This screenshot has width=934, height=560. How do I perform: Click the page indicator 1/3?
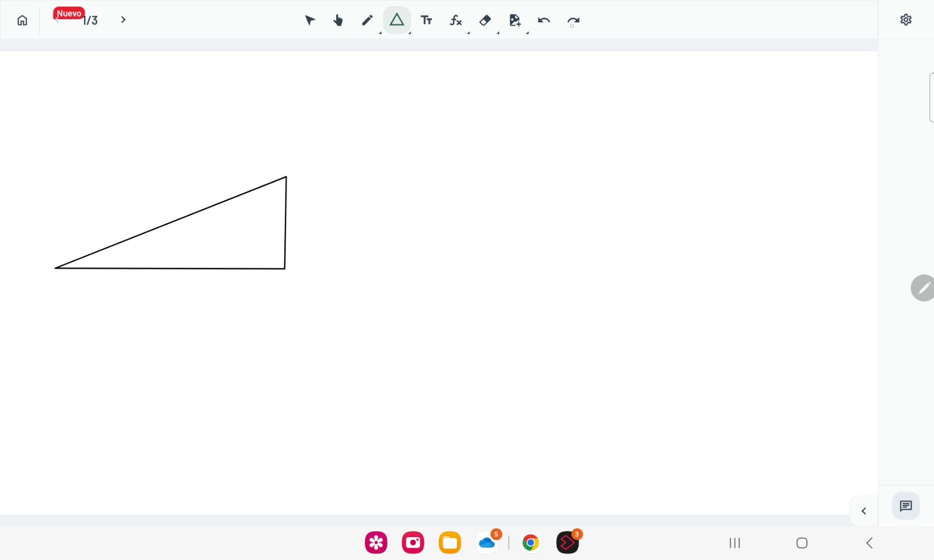90,20
